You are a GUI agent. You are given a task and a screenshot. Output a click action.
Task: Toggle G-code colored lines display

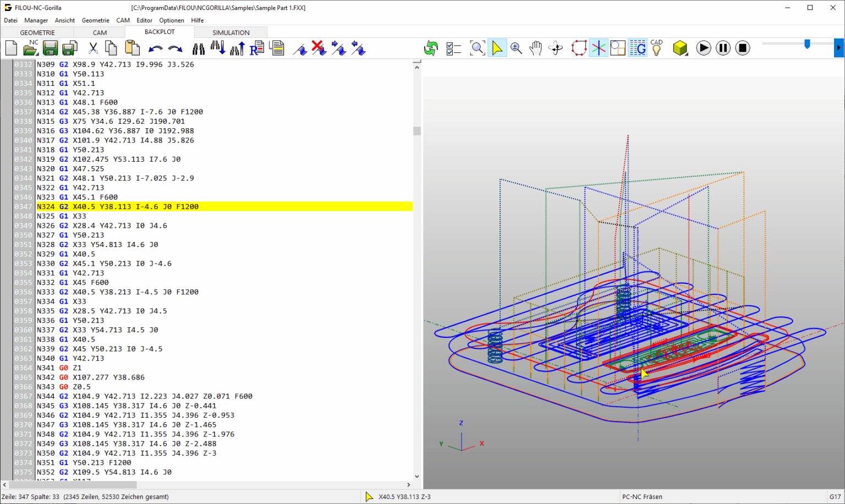point(638,48)
